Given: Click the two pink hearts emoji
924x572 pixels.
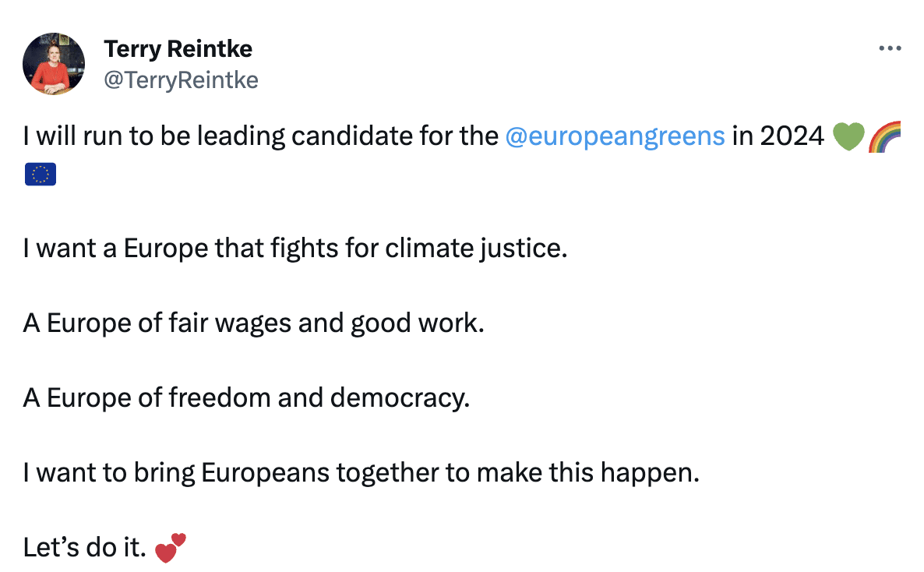Looking at the screenshot, I should 171,547.
